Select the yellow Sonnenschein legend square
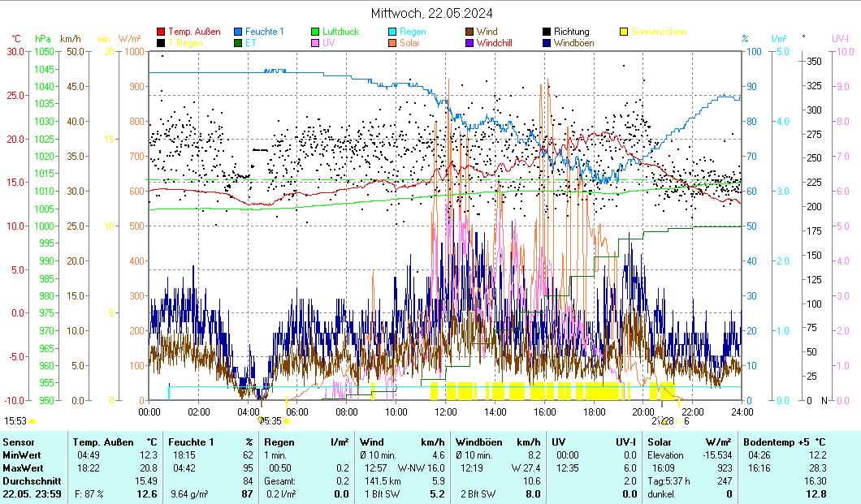 pos(625,32)
